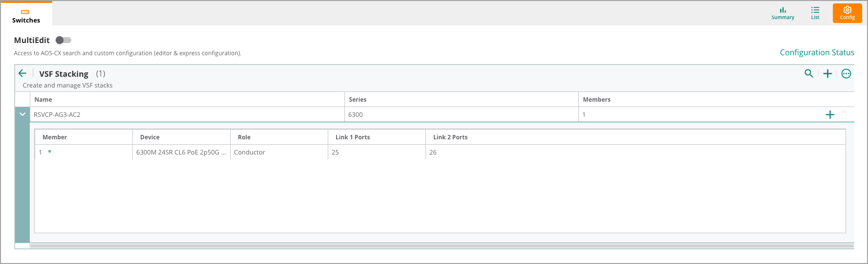Toggle the MultiEdit switch
Image resolution: width=868 pixels, height=264 pixels.
pos(64,40)
